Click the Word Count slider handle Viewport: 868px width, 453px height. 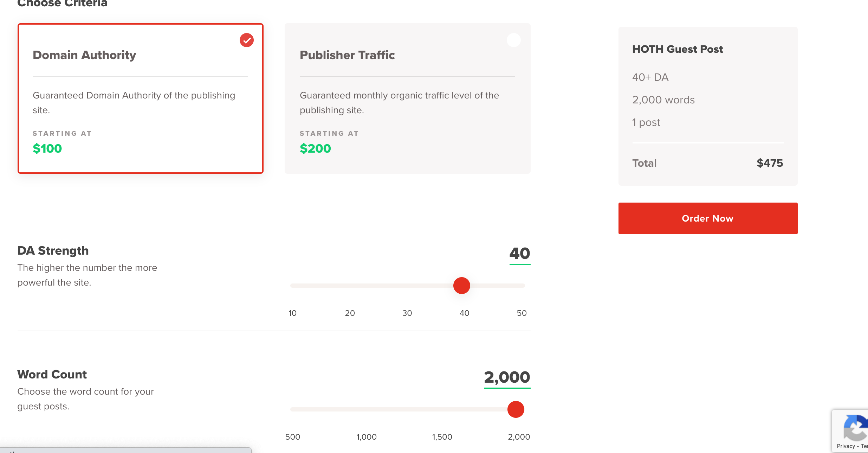[516, 409]
